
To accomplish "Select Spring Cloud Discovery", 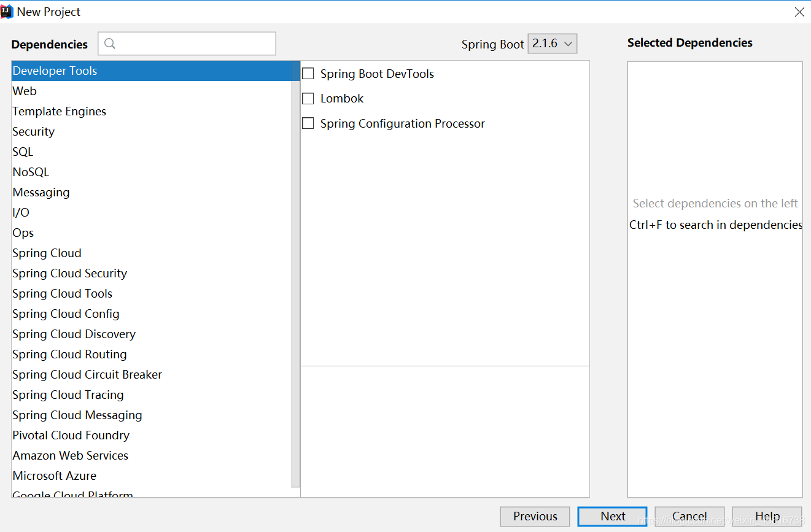I will point(152,334).
